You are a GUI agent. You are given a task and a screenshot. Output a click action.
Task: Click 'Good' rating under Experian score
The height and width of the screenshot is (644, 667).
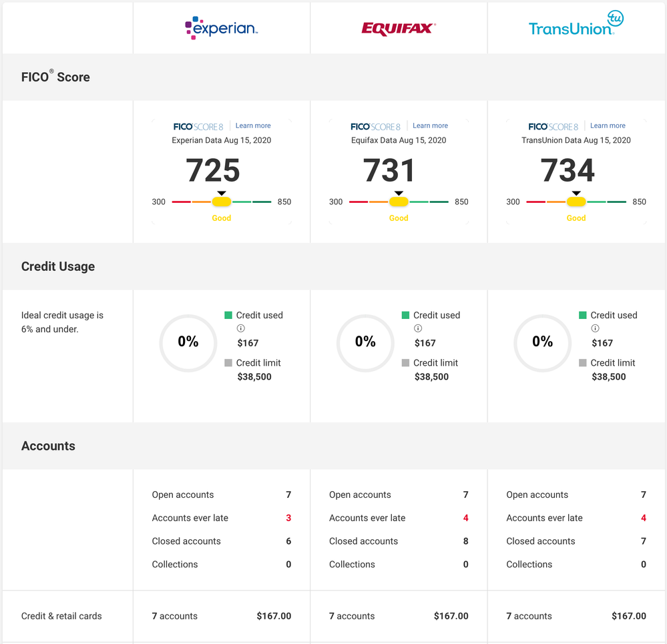(222, 218)
